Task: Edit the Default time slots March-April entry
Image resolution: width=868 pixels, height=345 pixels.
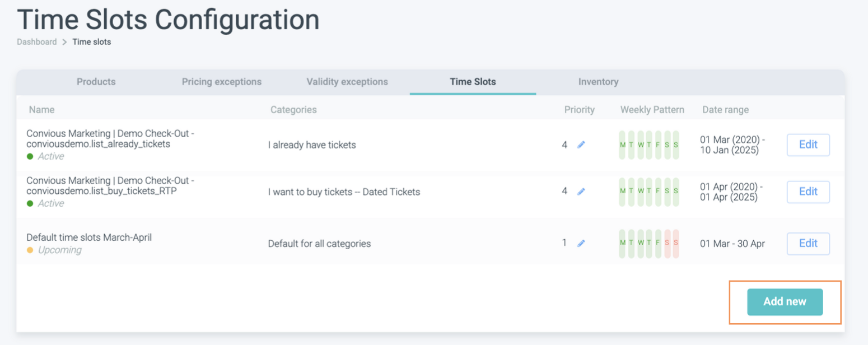Action: tap(808, 243)
